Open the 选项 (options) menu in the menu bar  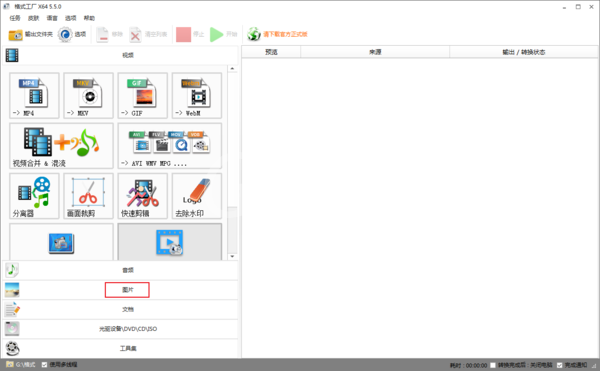coord(70,18)
